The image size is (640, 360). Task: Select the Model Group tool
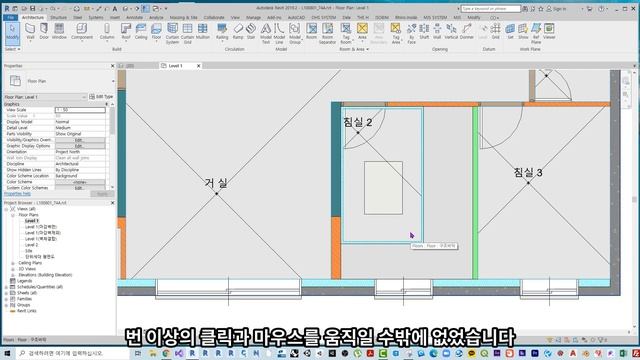[295, 33]
